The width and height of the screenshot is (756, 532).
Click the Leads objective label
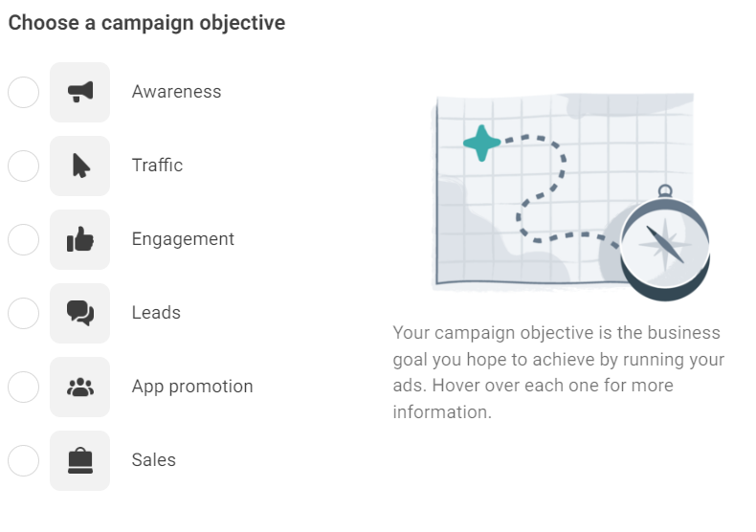pyautogui.click(x=156, y=313)
